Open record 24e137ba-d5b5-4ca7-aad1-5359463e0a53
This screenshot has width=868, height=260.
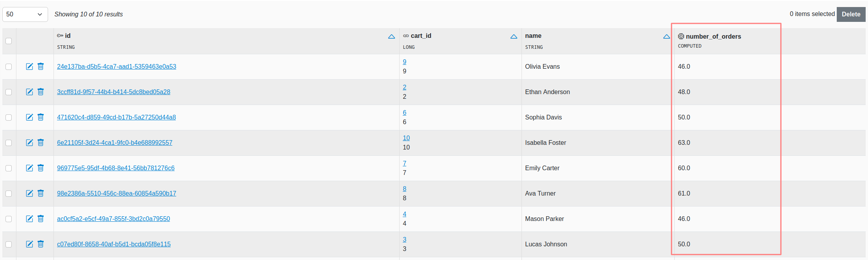point(116,66)
